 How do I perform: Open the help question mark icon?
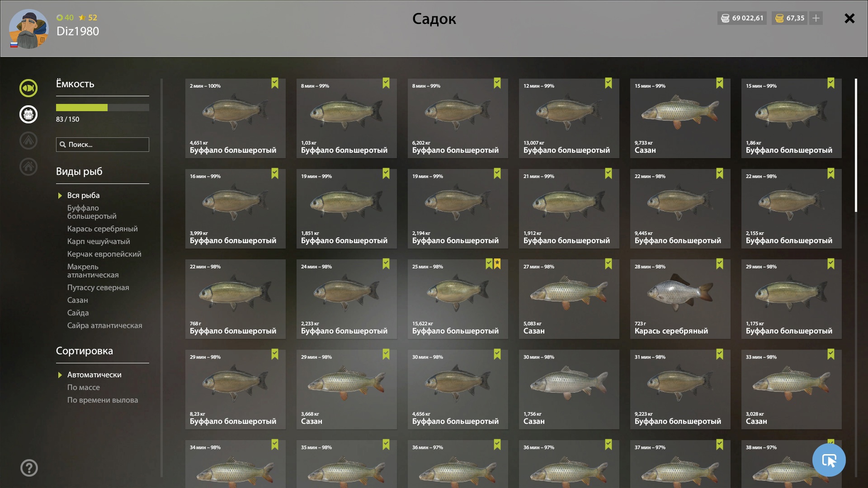29,468
